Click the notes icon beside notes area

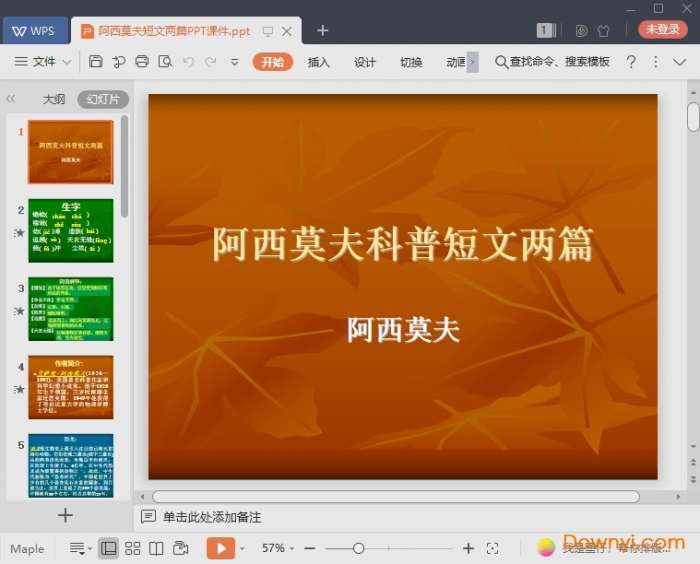tap(148, 517)
